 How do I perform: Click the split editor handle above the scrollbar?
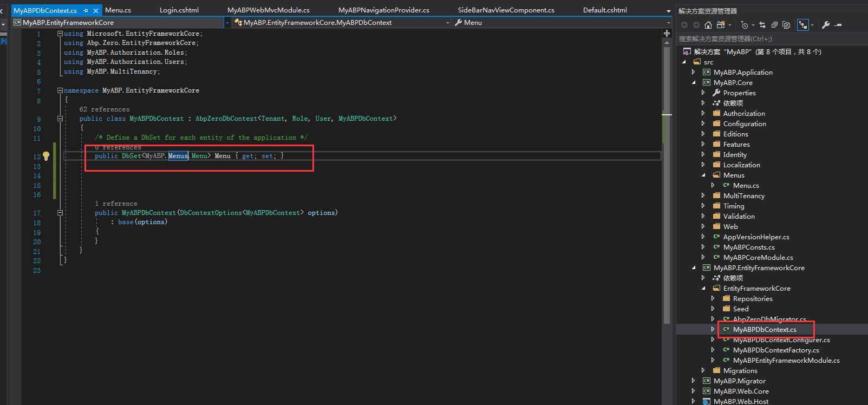[667, 34]
